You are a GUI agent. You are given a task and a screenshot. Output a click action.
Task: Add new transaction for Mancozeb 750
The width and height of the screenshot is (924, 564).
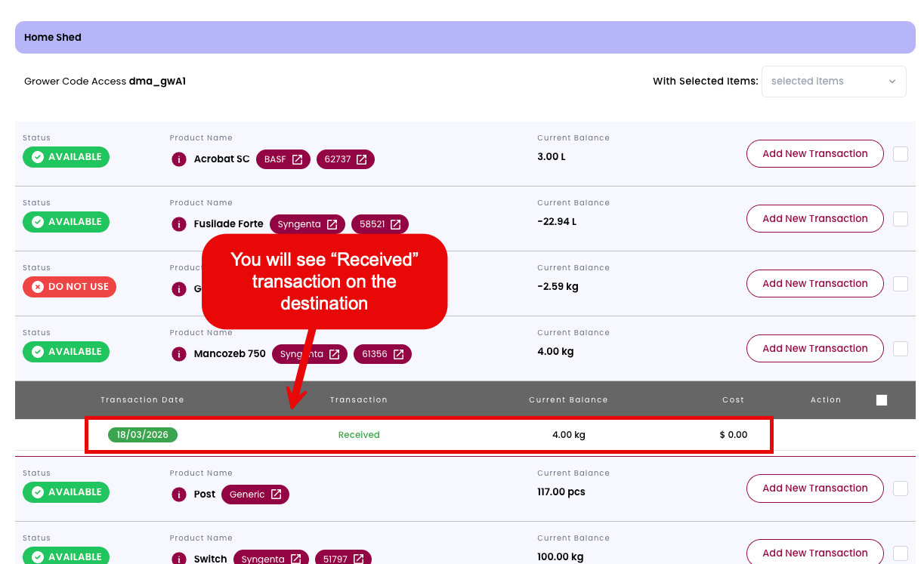pyautogui.click(x=814, y=349)
